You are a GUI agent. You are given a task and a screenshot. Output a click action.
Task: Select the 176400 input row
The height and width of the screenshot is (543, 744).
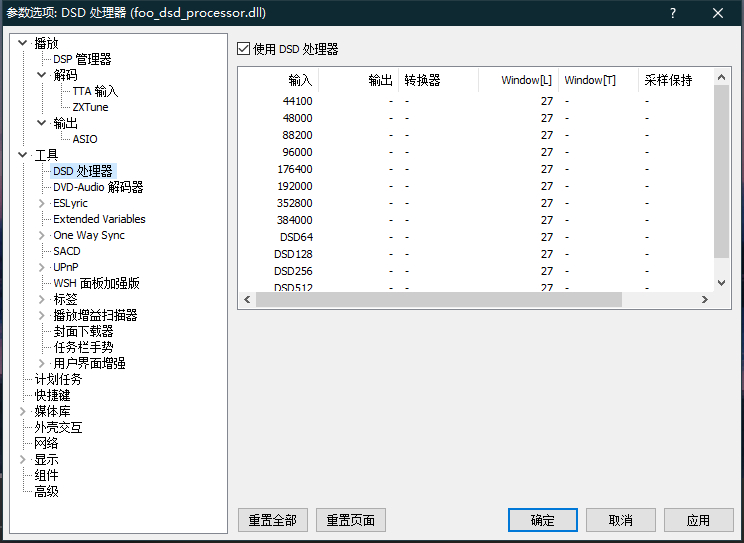(x=476, y=169)
